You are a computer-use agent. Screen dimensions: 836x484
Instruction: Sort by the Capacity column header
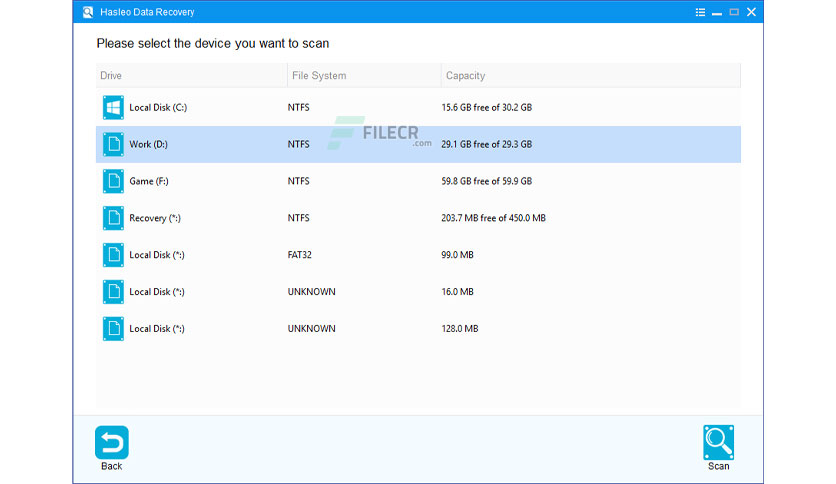tap(591, 75)
